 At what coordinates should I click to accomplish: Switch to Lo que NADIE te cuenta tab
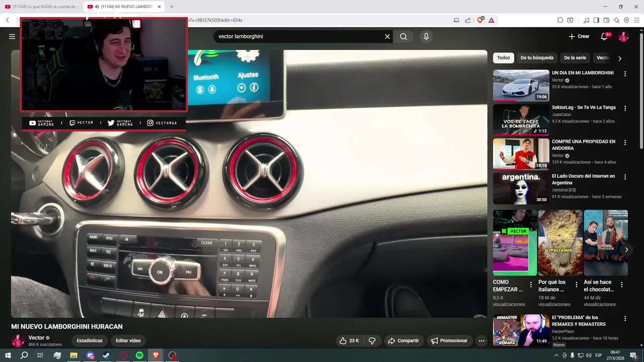41,7
